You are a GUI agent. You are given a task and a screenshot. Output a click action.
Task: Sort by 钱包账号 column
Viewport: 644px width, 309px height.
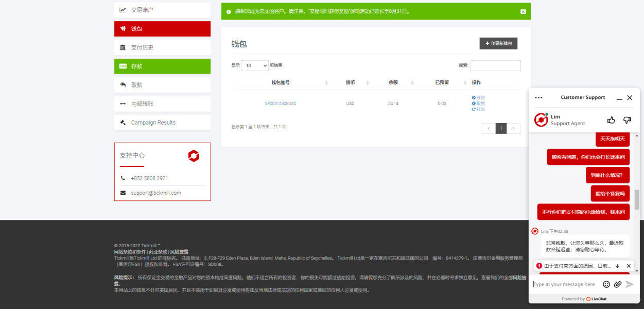281,82
